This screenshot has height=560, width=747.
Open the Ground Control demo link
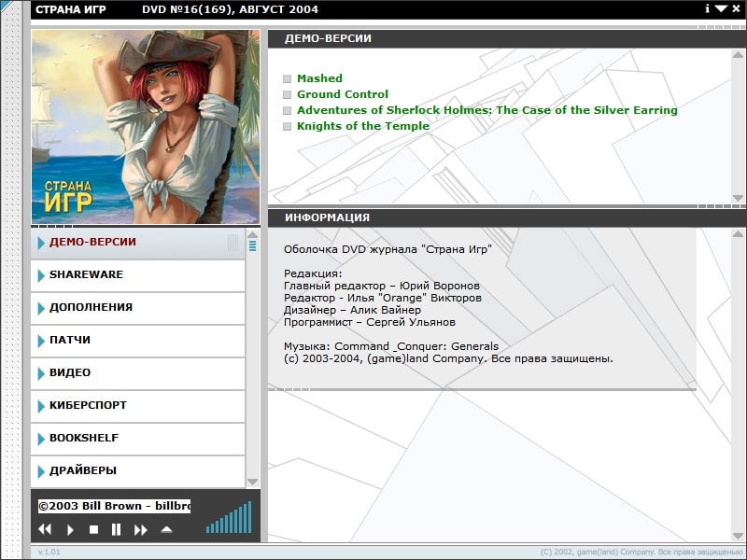coord(343,94)
